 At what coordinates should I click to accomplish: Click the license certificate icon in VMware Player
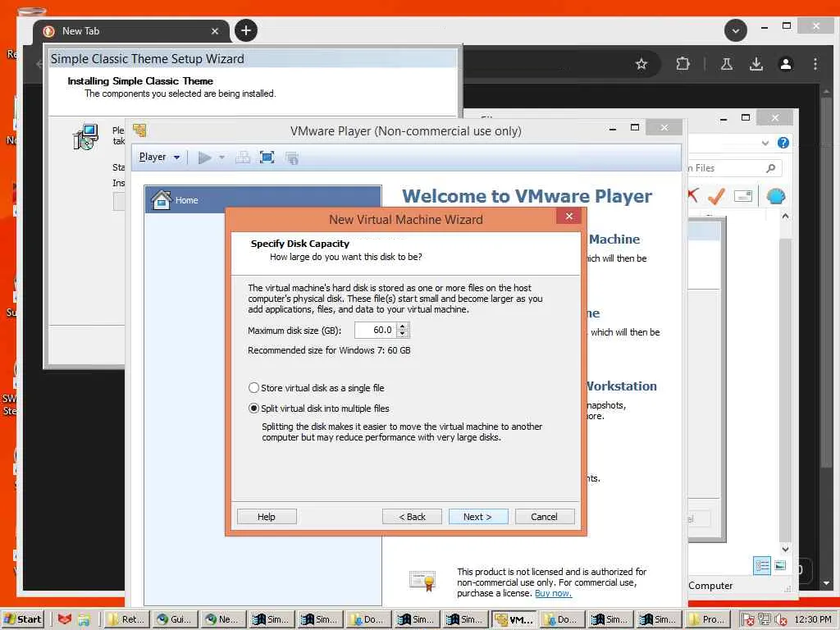[422, 582]
